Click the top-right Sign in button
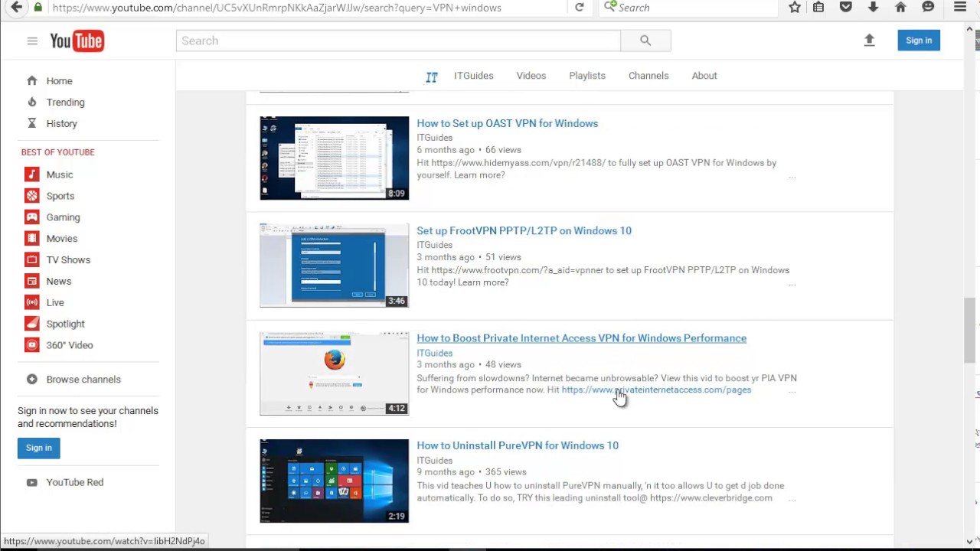The image size is (980, 551). [x=919, y=41]
